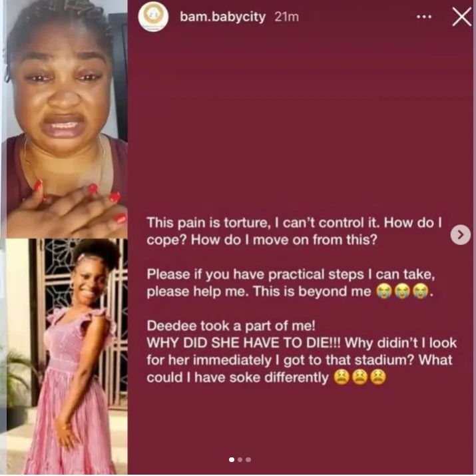Click the 21m timestamp label
This screenshot has height=476, width=476.
point(286,17)
